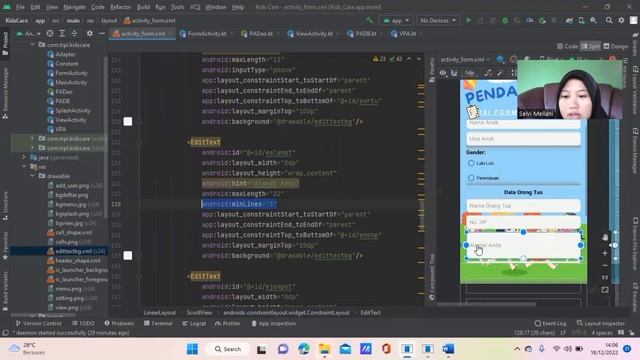Toggle autoconnect magnet in design toolbar
Viewport: 640px width, 360px height.
pyautogui.click(x=454, y=73)
